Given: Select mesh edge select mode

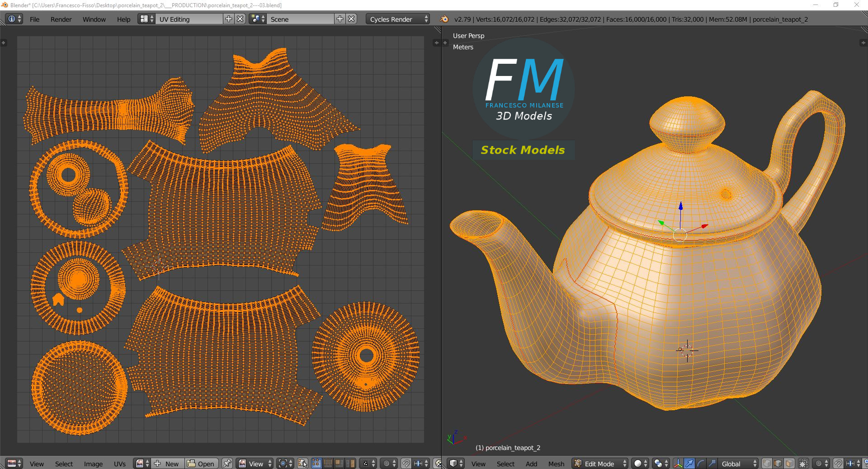Looking at the screenshot, I should tap(778, 464).
